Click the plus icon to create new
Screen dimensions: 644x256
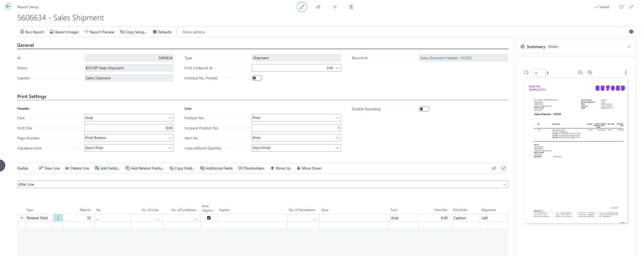tap(335, 7)
